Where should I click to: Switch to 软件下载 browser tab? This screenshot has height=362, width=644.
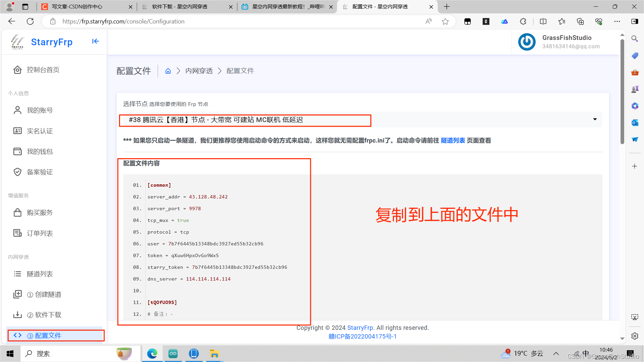tap(179, 7)
